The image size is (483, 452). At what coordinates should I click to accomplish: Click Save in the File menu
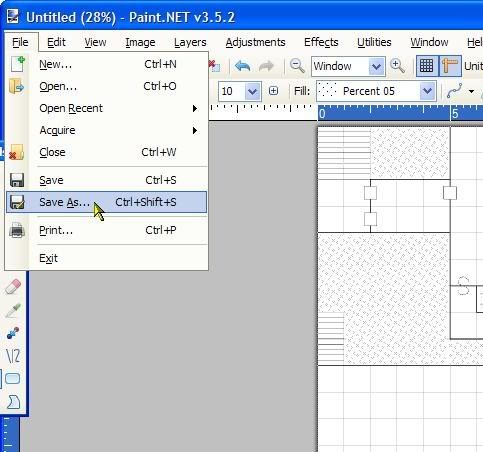(107, 180)
